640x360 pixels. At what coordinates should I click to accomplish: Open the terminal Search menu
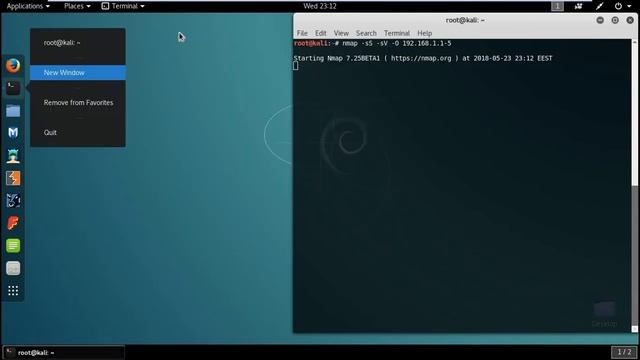(x=366, y=33)
